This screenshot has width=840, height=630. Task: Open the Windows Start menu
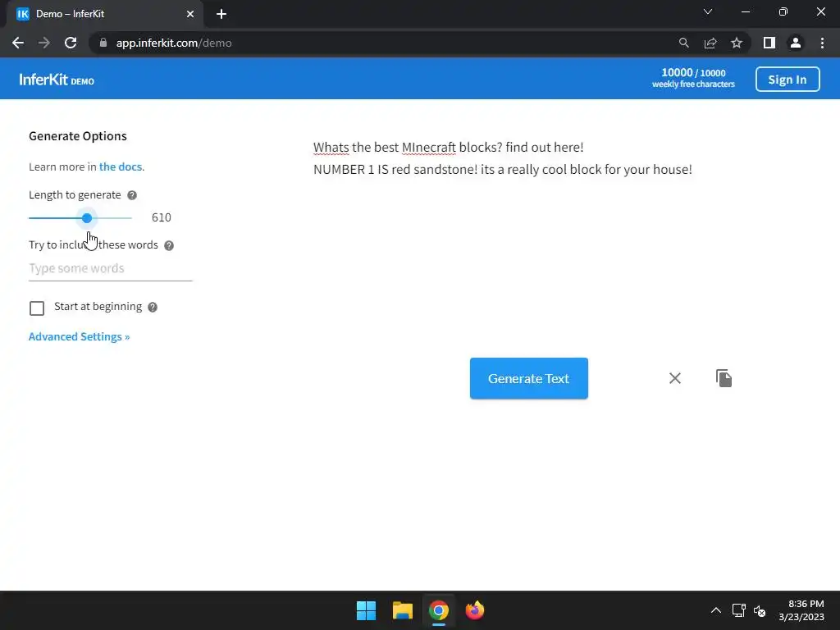pyautogui.click(x=367, y=610)
